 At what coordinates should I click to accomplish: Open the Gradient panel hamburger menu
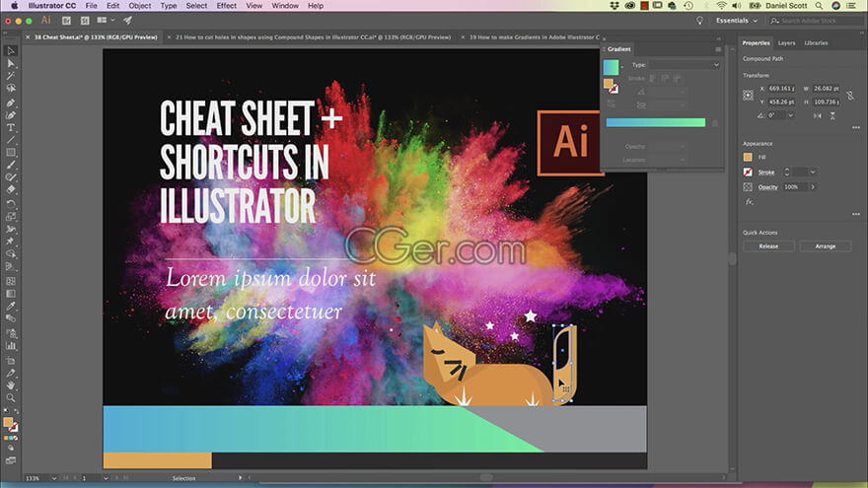pyautogui.click(x=718, y=49)
